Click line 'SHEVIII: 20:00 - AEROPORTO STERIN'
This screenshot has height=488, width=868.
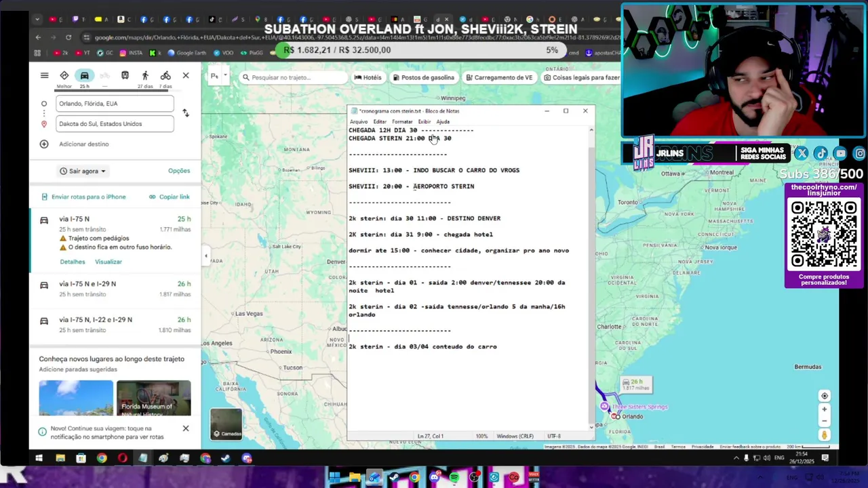pos(412,186)
